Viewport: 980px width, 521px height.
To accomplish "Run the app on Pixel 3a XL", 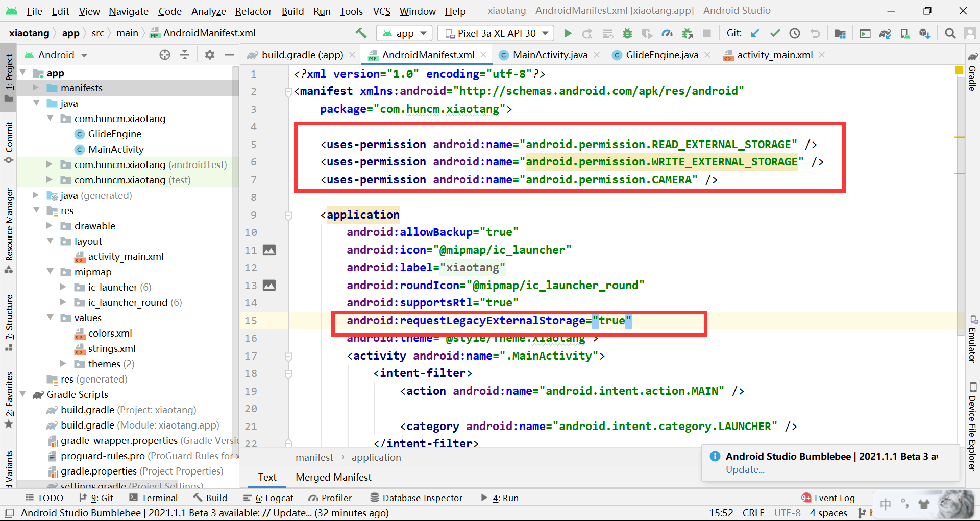I will point(568,33).
